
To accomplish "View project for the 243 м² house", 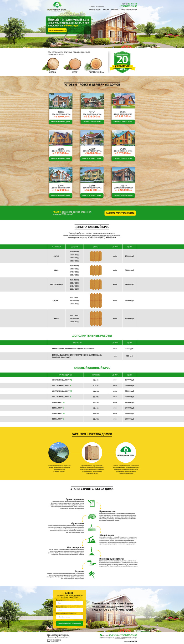I will click(x=123, y=122).
